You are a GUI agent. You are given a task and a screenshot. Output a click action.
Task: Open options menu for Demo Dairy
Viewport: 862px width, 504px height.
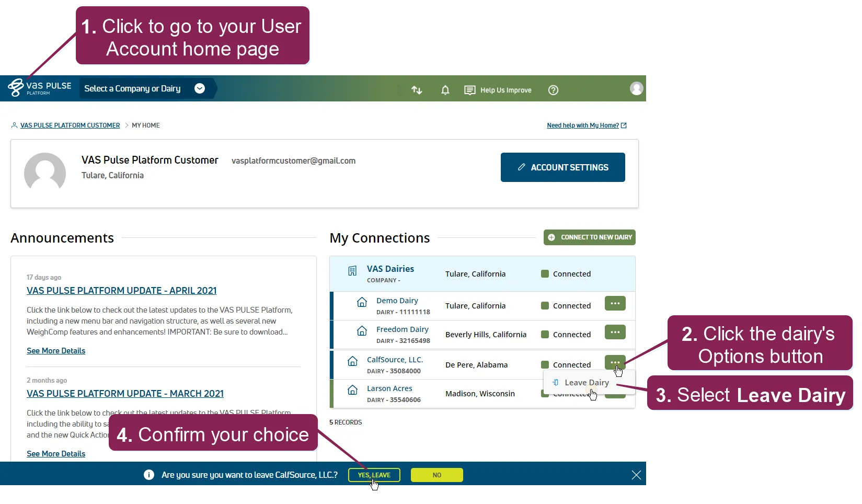click(615, 303)
